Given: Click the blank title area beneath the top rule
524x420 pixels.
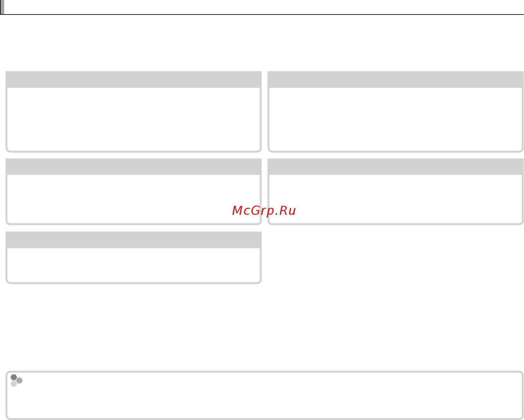Looking at the screenshot, I should pyautogui.click(x=262, y=42).
